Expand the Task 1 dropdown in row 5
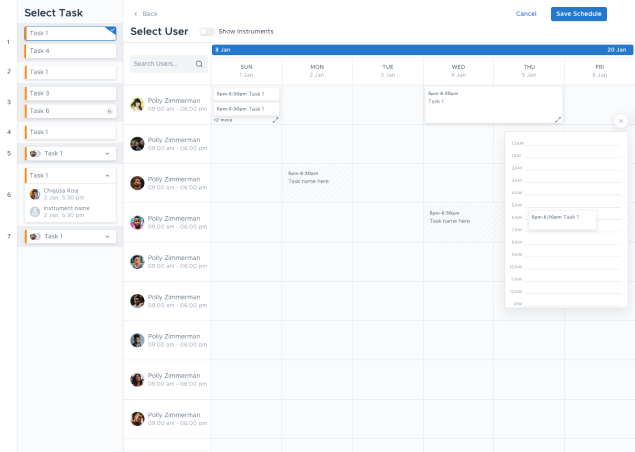This screenshot has width=635, height=452. pos(107,153)
